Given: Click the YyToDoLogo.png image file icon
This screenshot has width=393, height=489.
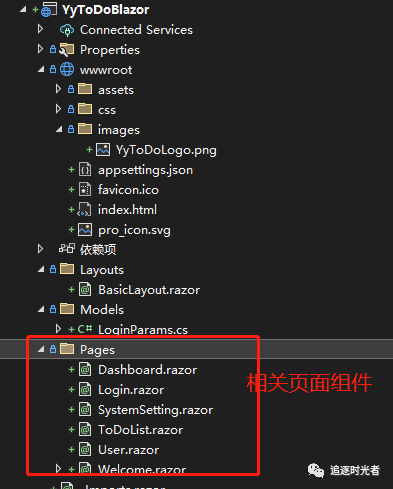Looking at the screenshot, I should (103, 150).
